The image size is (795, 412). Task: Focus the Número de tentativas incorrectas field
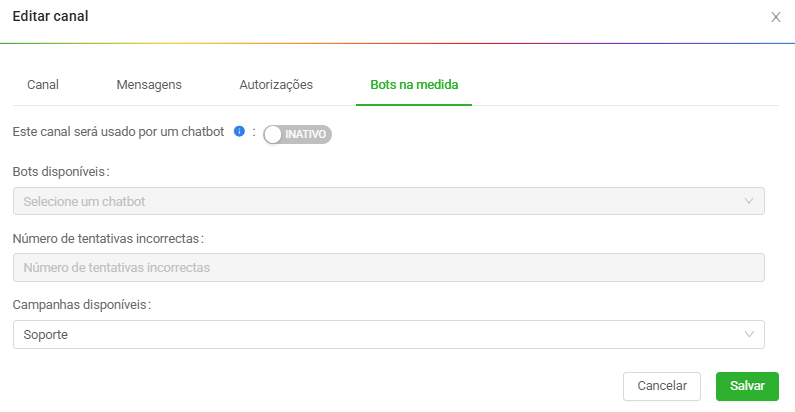388,268
